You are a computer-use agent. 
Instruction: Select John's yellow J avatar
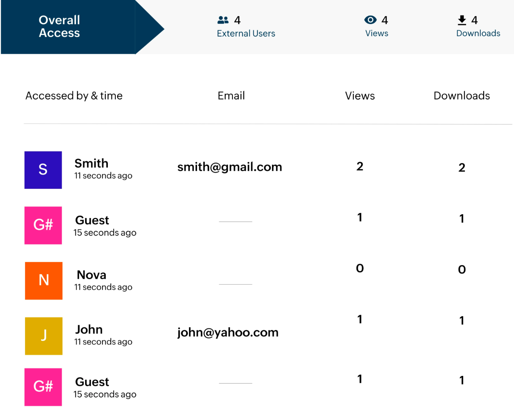tap(44, 336)
